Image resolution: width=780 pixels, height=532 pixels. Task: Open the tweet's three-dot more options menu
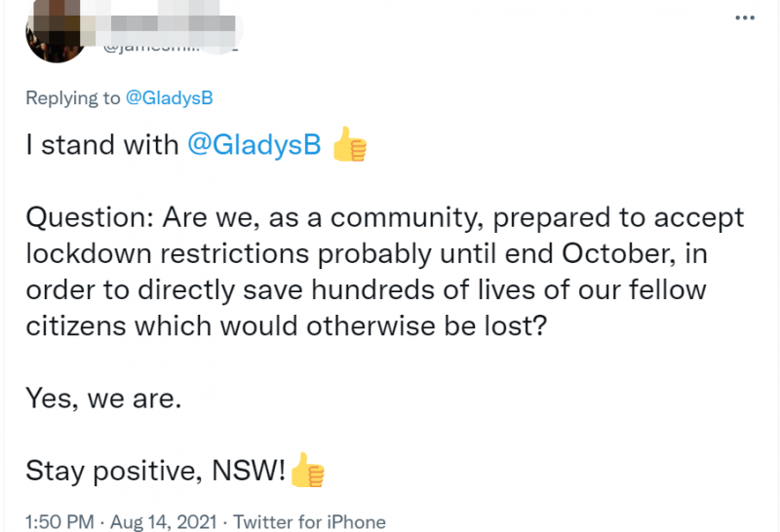[x=745, y=18]
